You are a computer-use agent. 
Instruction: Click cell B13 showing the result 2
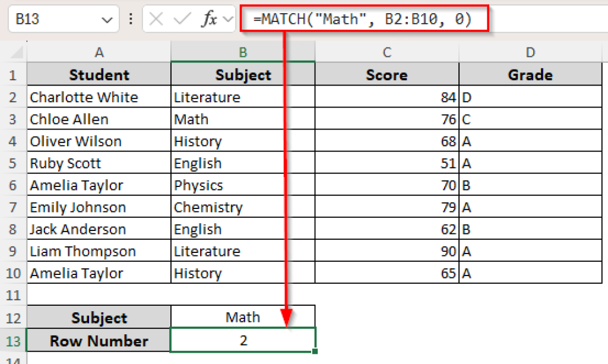(x=242, y=340)
